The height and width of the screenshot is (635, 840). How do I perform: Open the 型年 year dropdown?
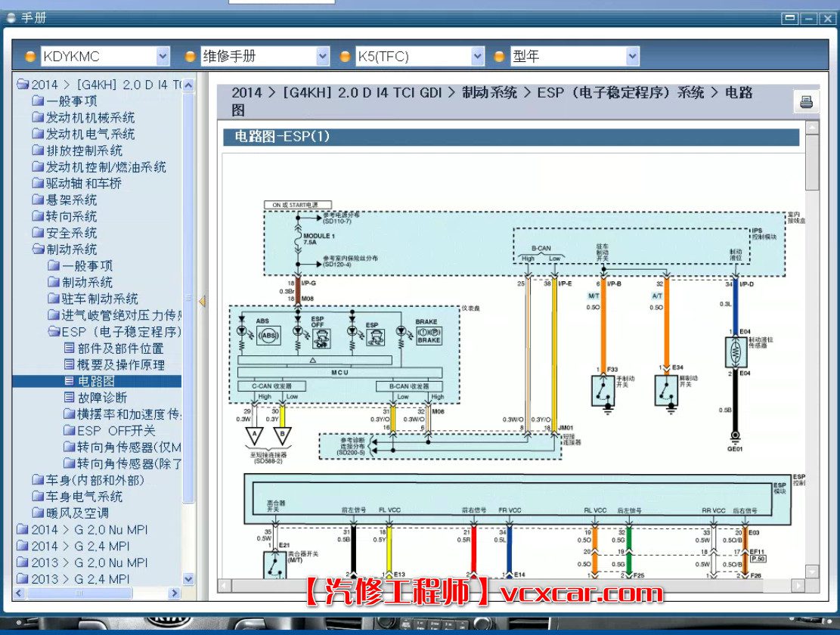[632, 57]
